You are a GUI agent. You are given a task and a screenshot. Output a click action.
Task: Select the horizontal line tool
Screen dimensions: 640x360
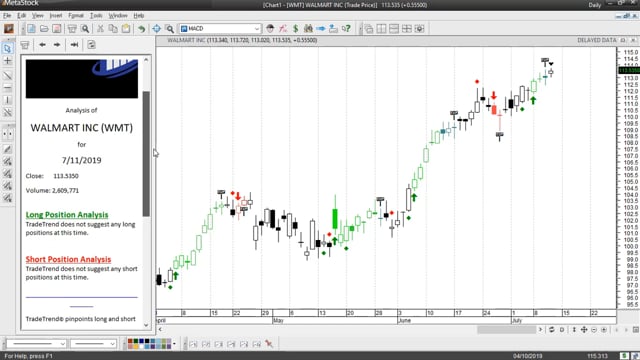(x=7, y=87)
